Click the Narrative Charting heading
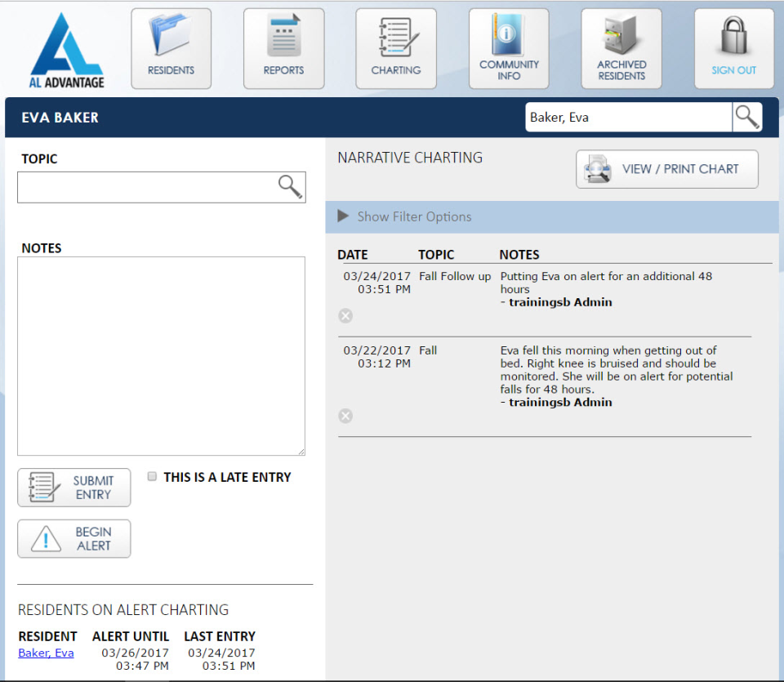 (410, 158)
